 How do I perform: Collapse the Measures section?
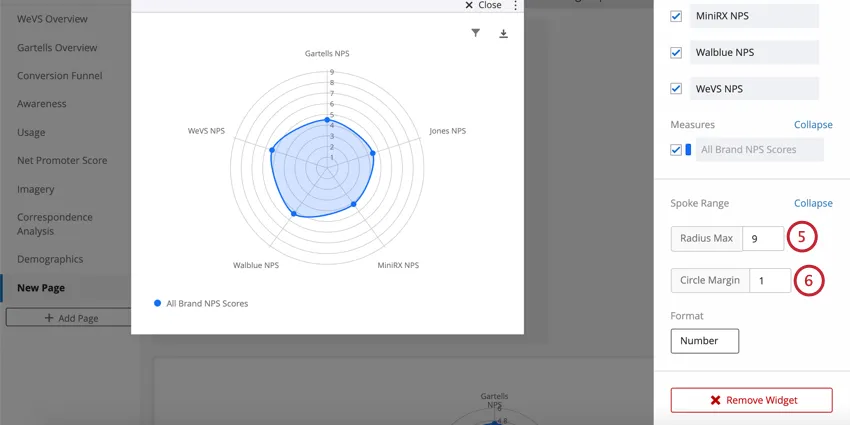[813, 125]
